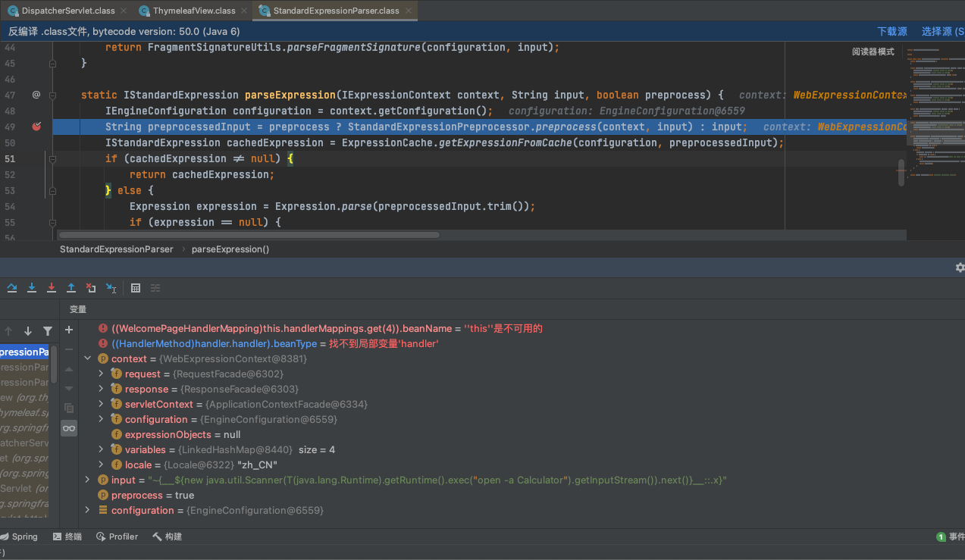Image resolution: width=965 pixels, height=560 pixels.
Task: Click the next frame down arrow
Action: coord(28,331)
